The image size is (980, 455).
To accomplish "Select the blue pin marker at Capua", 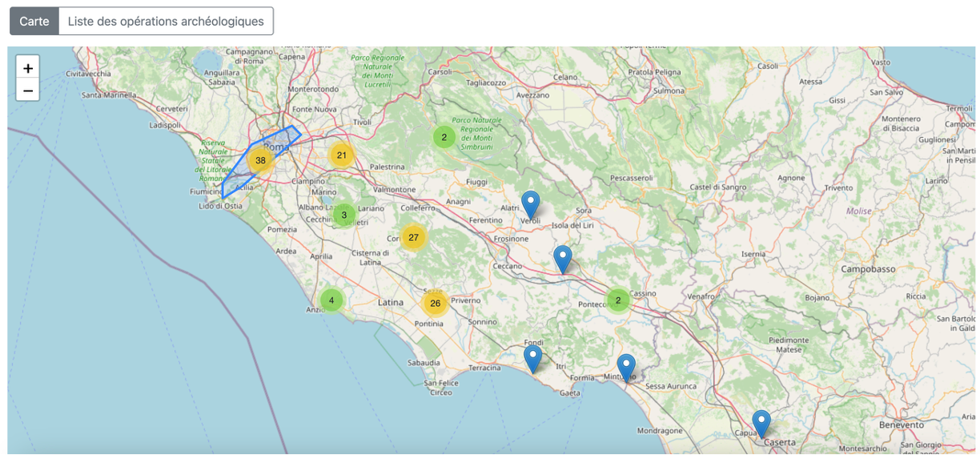I will [761, 423].
